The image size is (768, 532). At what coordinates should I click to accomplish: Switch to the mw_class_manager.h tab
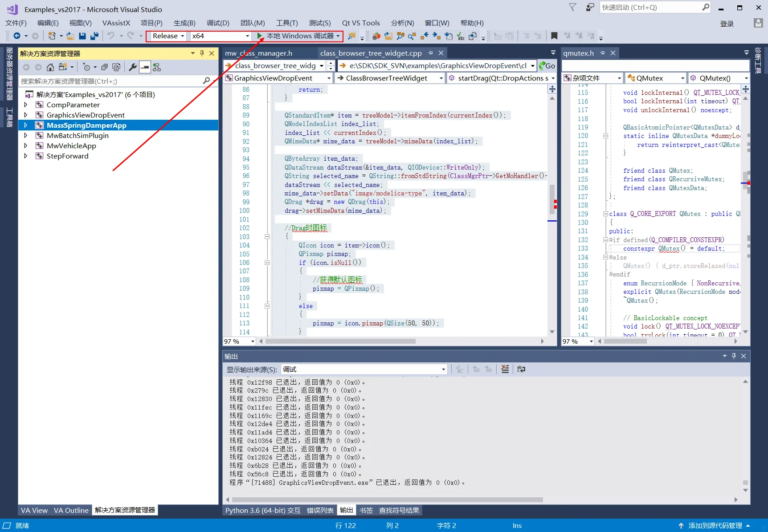point(259,53)
